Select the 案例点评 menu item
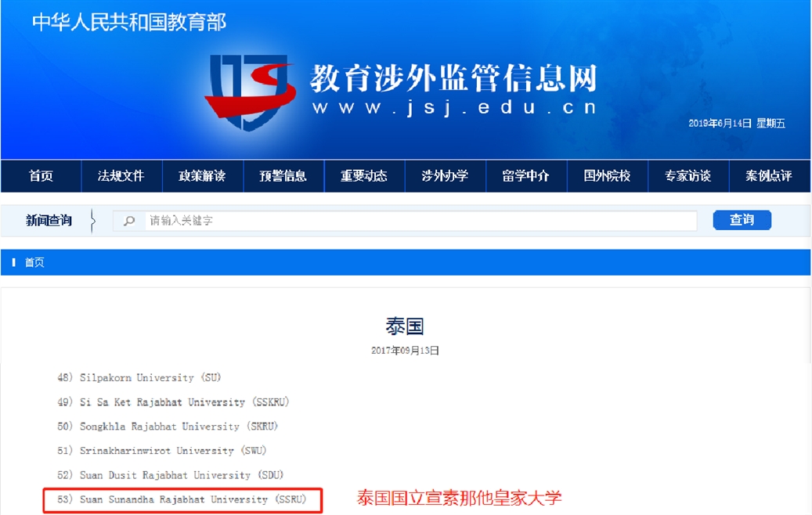The image size is (812, 515). pos(769,176)
